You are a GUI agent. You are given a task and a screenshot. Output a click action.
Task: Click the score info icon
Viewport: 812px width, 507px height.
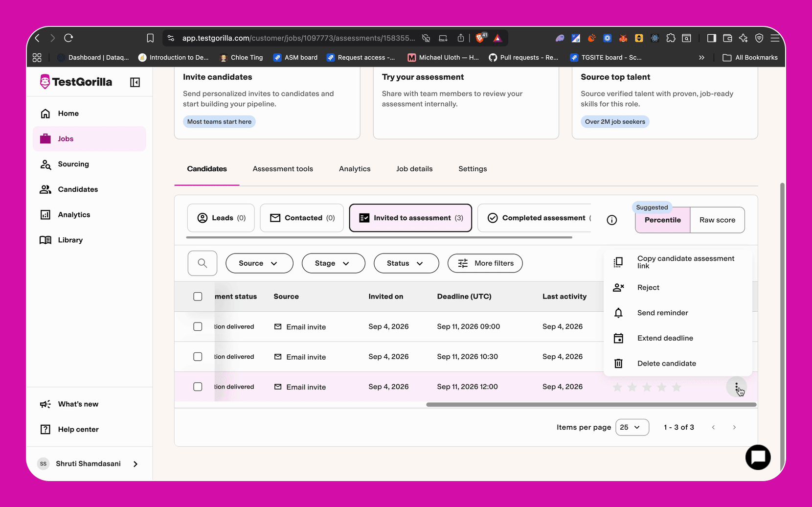click(612, 220)
